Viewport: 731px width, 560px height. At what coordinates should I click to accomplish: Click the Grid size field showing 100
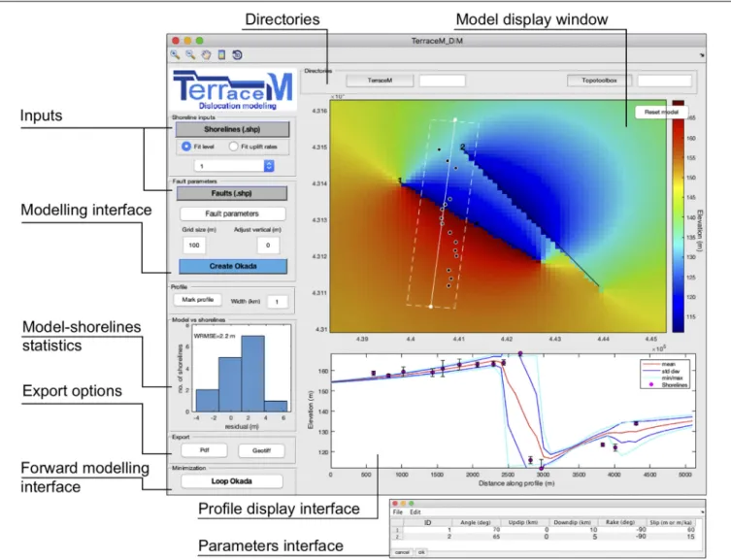[194, 245]
